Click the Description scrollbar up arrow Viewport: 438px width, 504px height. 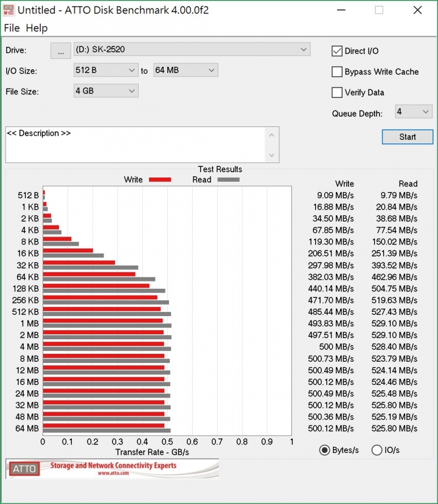pos(272,135)
